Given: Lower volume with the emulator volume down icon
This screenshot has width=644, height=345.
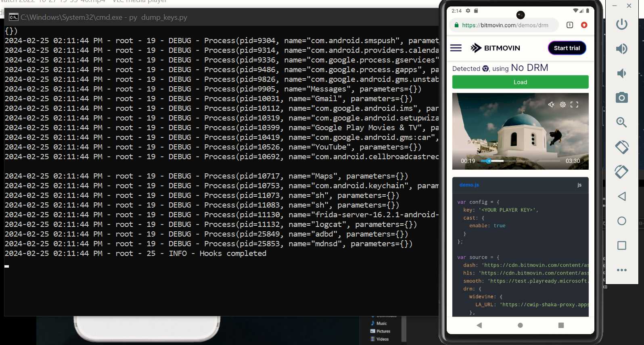Looking at the screenshot, I should [x=621, y=73].
